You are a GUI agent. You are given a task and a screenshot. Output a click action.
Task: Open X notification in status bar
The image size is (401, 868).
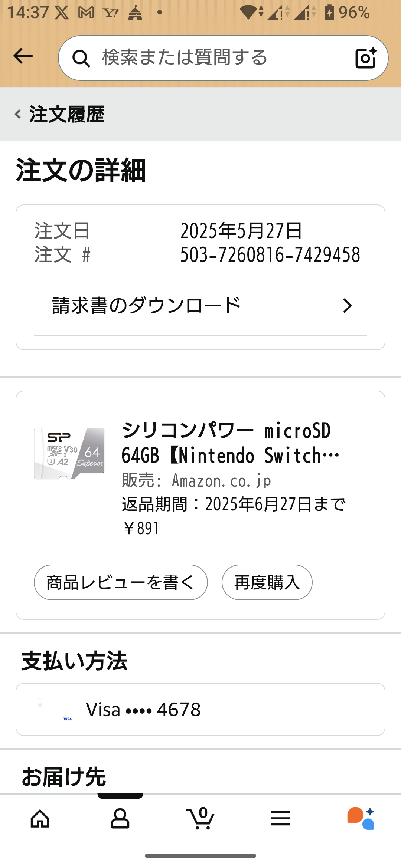click(61, 13)
